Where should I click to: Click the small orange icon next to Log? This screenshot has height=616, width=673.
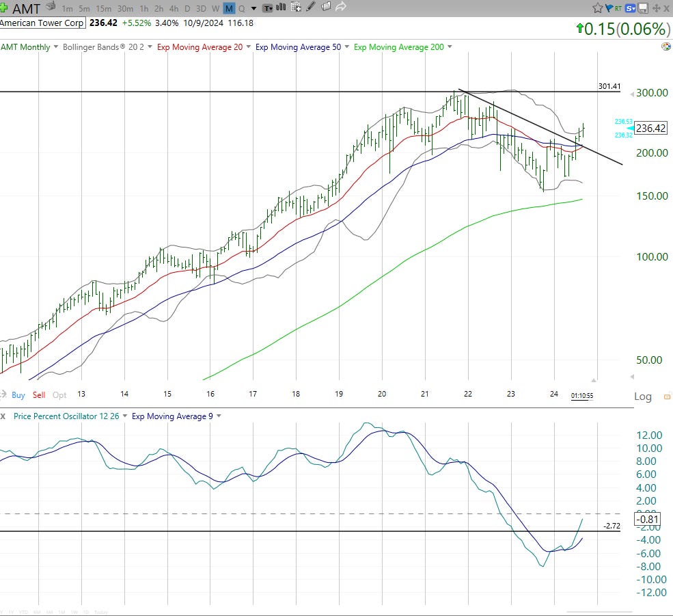coord(667,397)
